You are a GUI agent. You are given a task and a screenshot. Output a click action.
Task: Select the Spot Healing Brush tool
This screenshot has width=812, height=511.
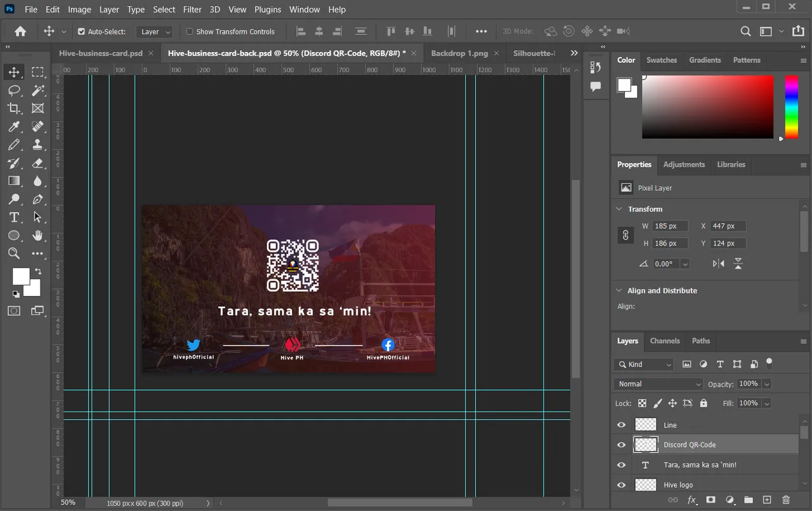point(38,127)
